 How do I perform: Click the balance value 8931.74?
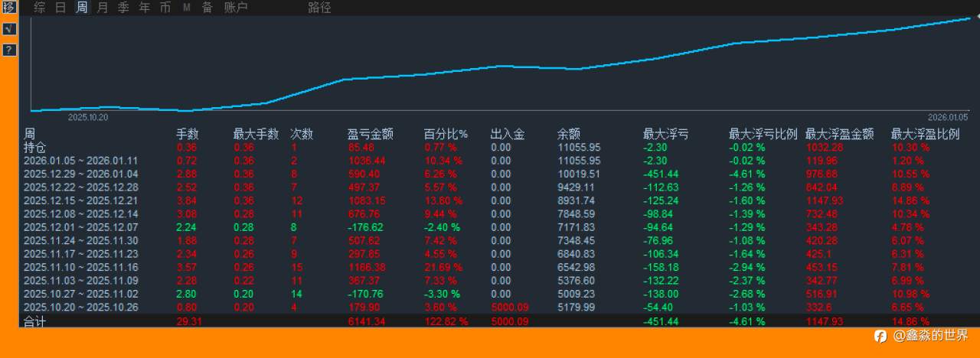(x=576, y=200)
